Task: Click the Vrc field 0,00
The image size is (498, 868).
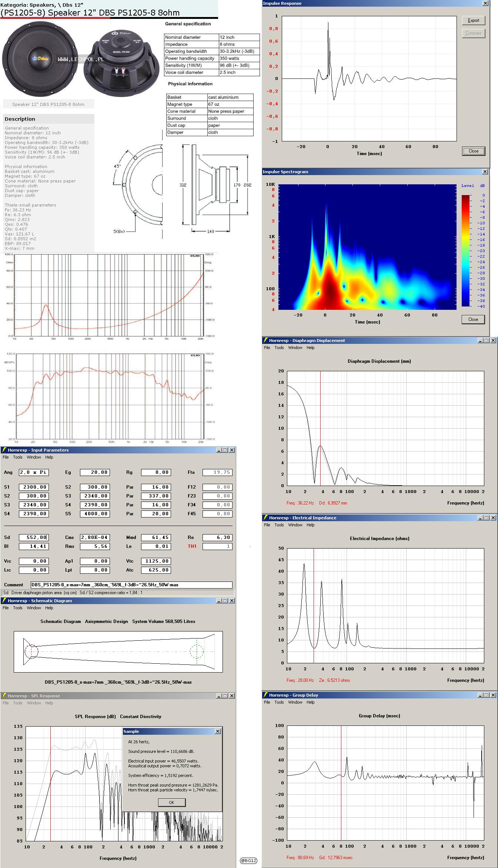Action: coord(34,561)
